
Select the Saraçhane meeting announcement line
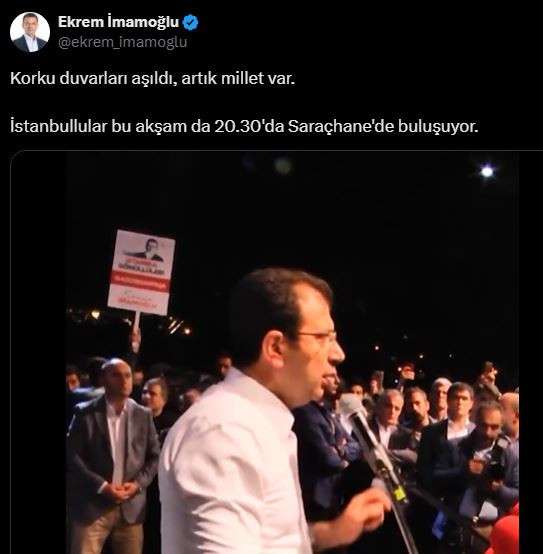(x=244, y=126)
